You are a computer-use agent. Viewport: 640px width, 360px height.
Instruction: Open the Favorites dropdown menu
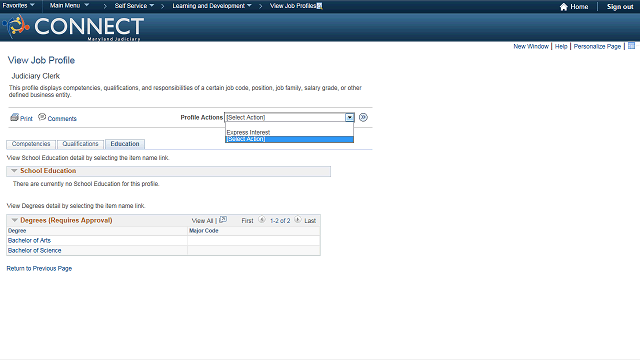click(x=18, y=6)
